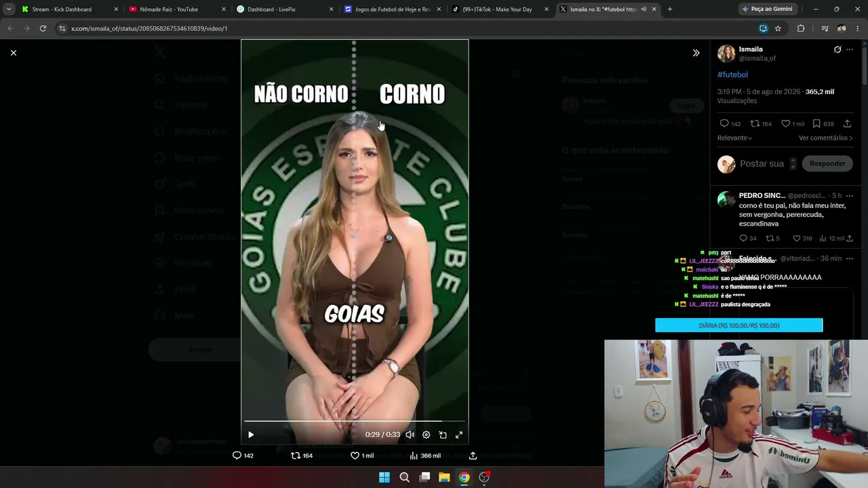Open Task View on the taskbar
Viewport: 868px width, 488px height.
pyautogui.click(x=425, y=477)
